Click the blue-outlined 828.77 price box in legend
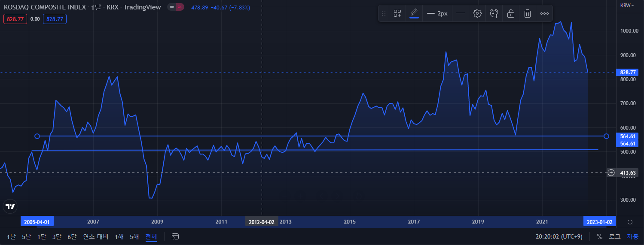This screenshot has height=245, width=644. click(x=55, y=19)
